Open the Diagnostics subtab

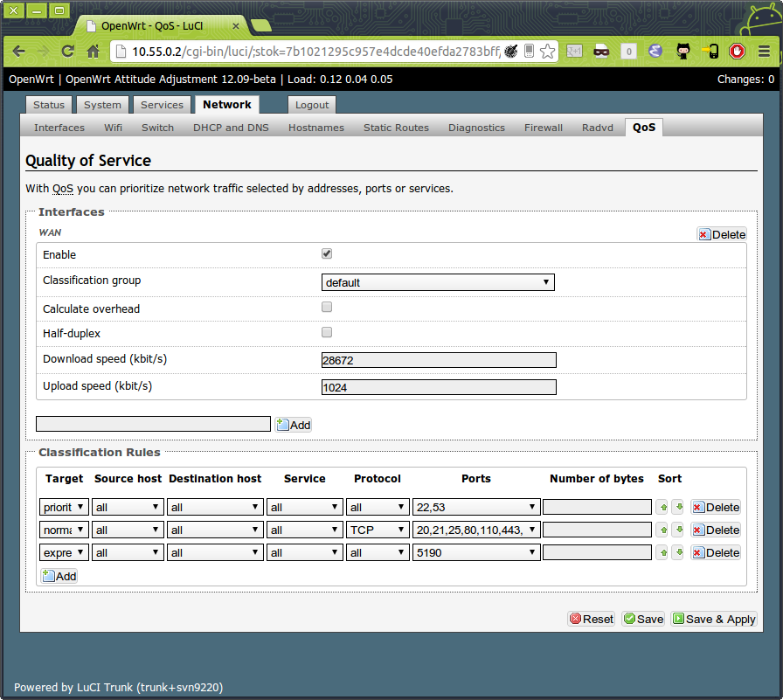click(476, 128)
